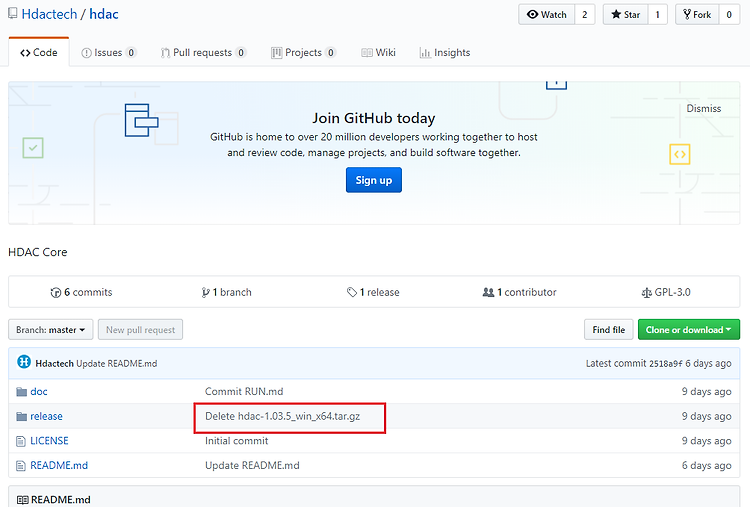This screenshot has width=750, height=507.
Task: Click the tag icon beside 1 release
Action: (x=352, y=292)
